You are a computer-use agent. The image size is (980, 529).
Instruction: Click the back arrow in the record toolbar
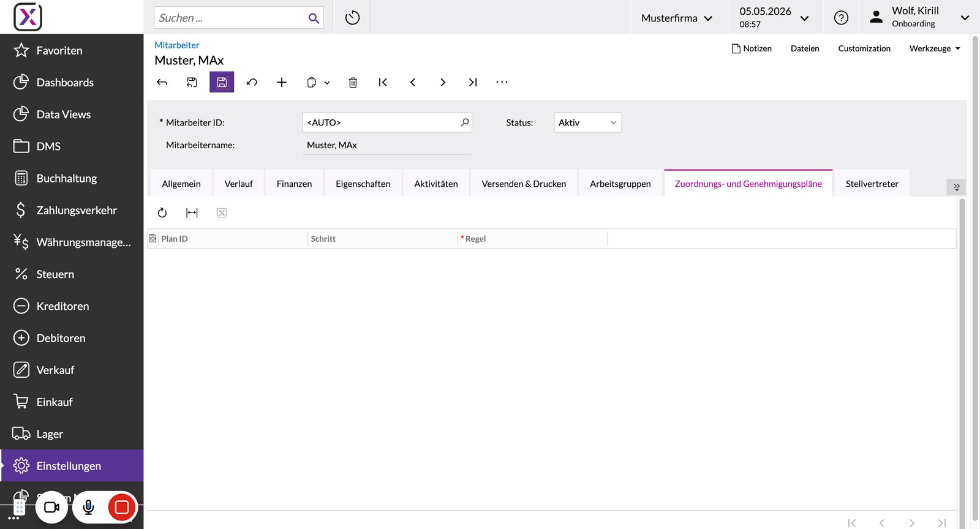162,82
